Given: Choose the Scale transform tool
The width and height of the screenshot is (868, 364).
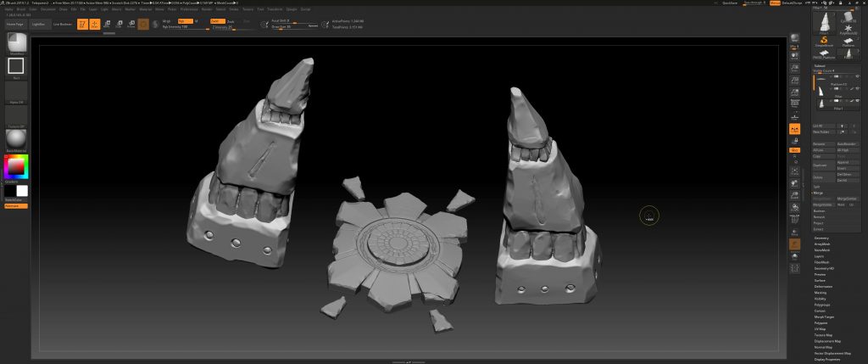Looking at the screenshot, I should (119, 24).
